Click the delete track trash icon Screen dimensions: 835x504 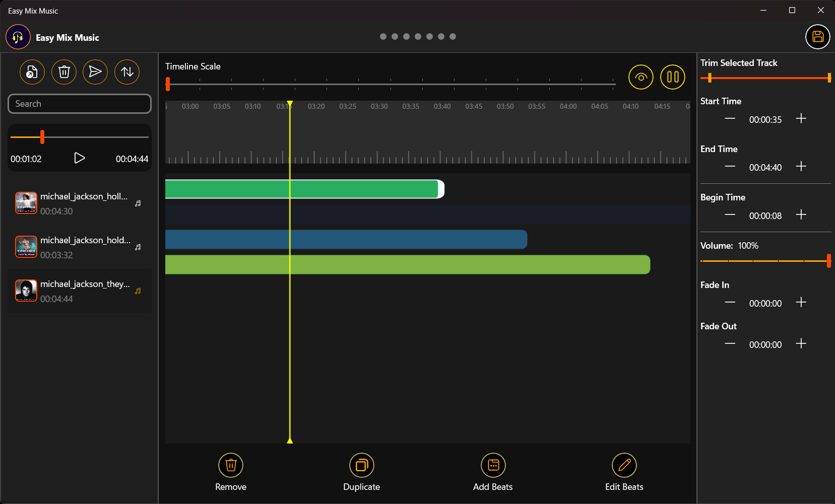click(63, 72)
